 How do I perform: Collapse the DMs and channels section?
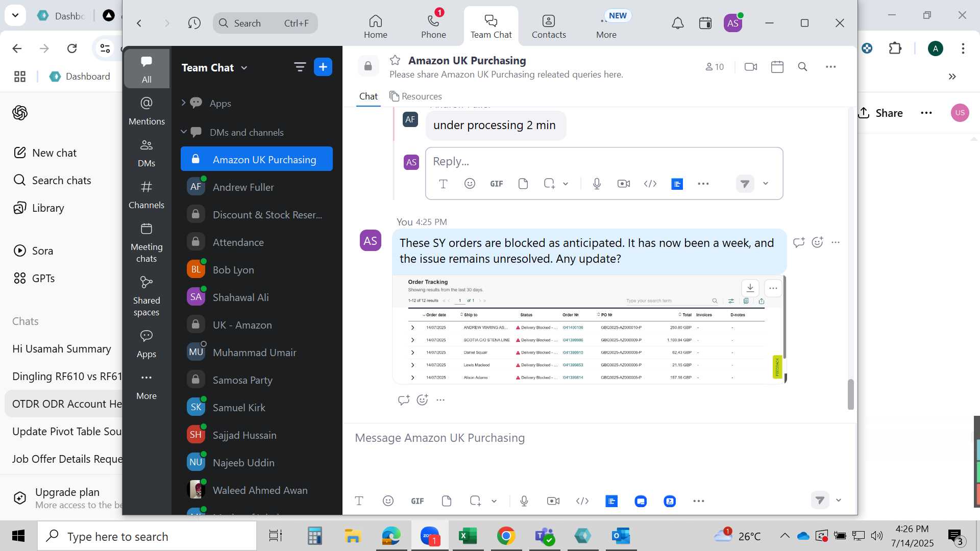tap(183, 132)
